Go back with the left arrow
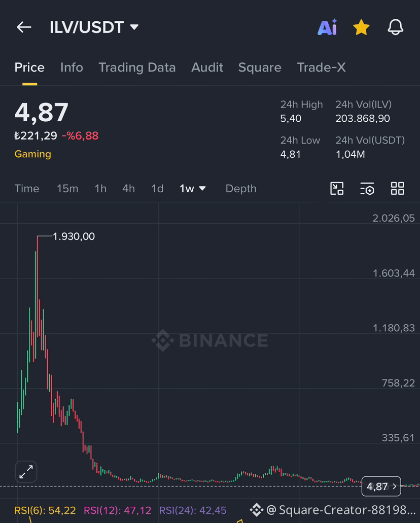This screenshot has width=420, height=523. [24, 27]
